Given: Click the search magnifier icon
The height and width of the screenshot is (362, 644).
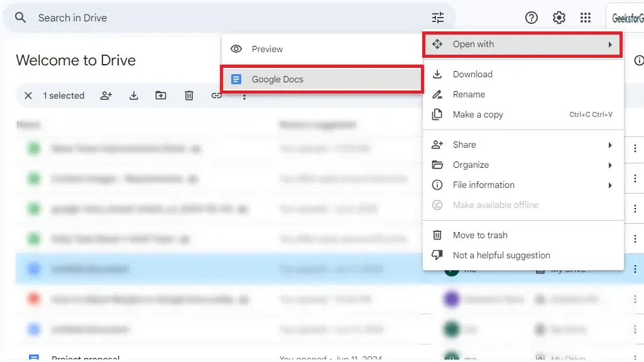Looking at the screenshot, I should [20, 18].
